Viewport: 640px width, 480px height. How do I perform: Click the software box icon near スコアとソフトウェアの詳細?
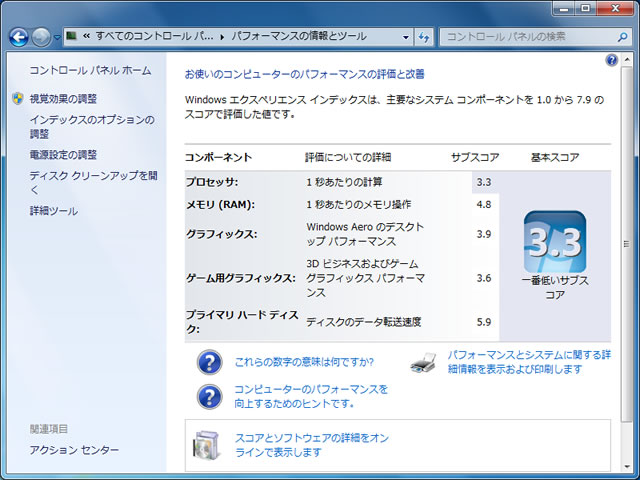click(207, 444)
